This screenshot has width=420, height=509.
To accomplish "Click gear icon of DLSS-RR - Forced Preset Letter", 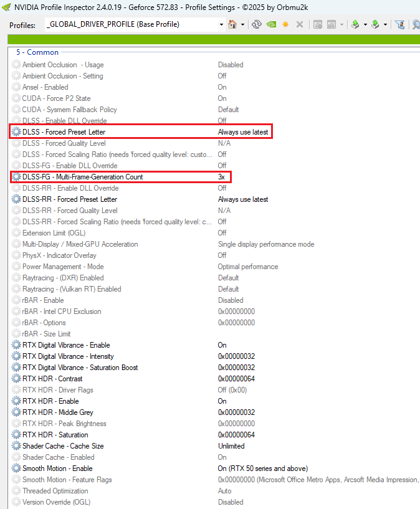I will [16, 199].
